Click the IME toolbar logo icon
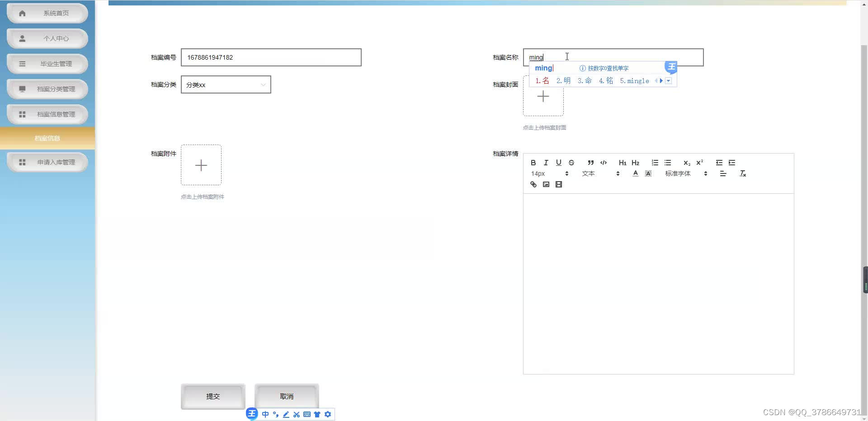 click(x=252, y=414)
